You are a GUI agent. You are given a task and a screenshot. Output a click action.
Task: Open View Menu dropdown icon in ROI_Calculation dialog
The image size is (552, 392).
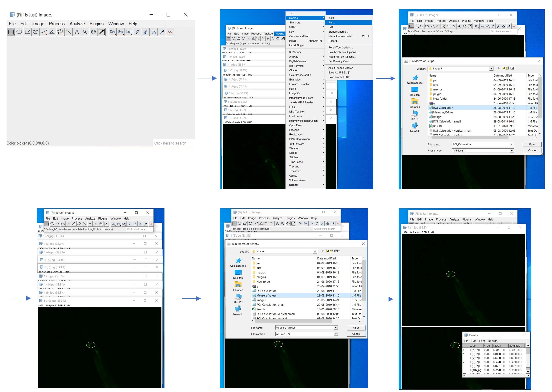point(513,68)
